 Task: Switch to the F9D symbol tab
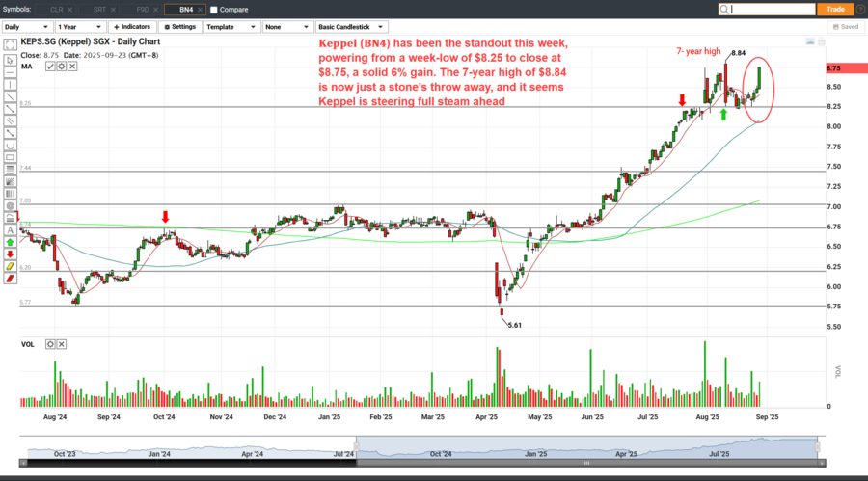143,10
